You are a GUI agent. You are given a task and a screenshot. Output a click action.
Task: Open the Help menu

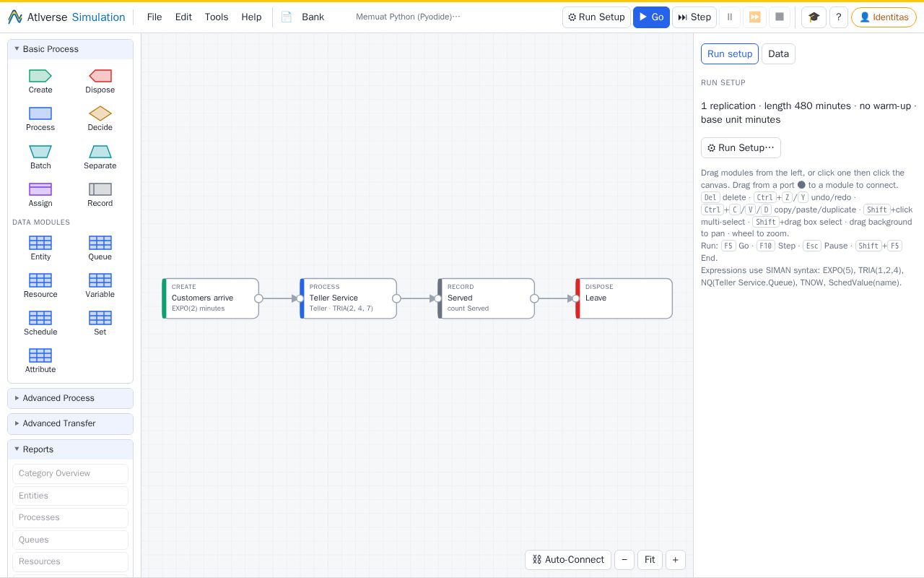point(251,17)
